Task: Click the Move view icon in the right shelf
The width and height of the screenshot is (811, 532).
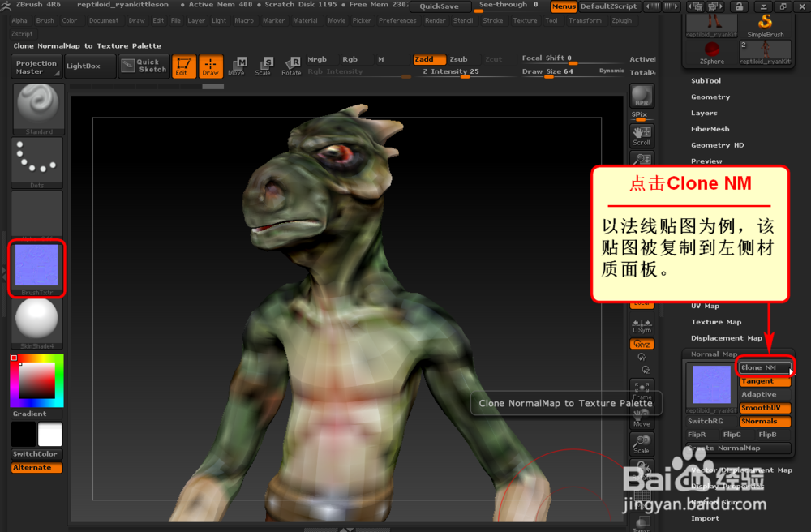Action: (642, 418)
